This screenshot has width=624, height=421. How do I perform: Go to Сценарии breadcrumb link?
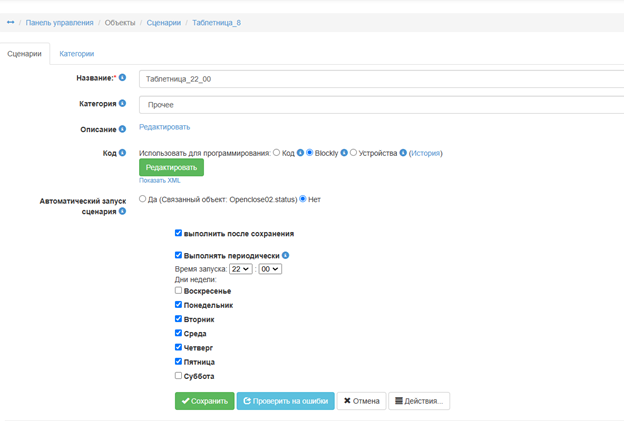click(x=164, y=23)
